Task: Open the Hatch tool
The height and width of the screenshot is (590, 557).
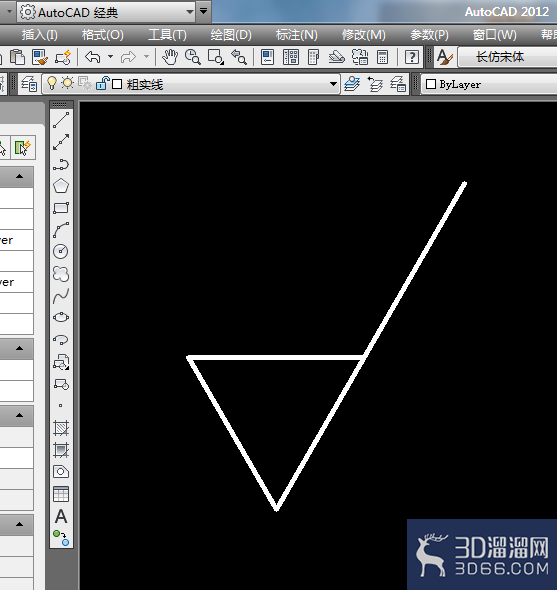Action: 61,428
